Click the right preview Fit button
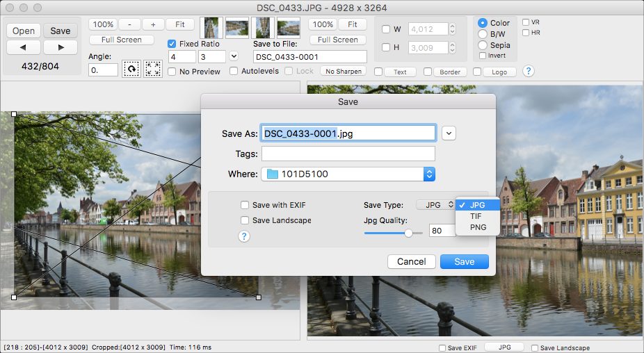 (x=353, y=24)
